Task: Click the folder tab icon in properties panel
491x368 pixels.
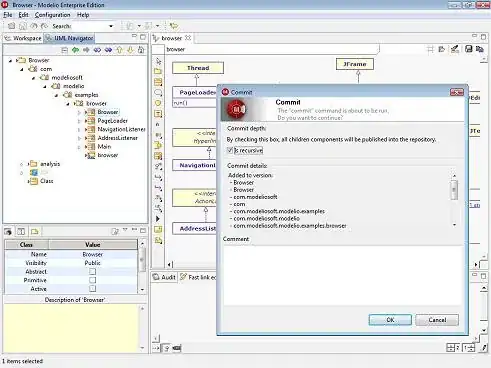Action: [35, 231]
